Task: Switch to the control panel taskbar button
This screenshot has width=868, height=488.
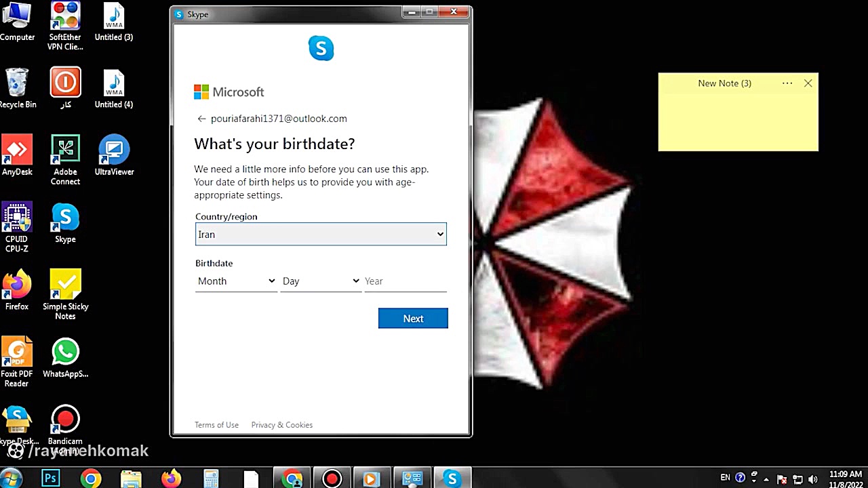Action: [x=412, y=479]
